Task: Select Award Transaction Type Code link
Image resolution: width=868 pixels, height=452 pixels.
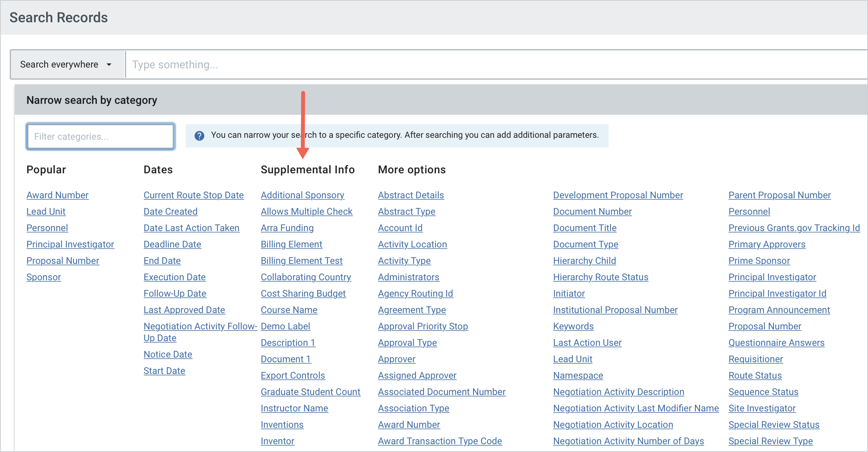Action: pyautogui.click(x=440, y=441)
